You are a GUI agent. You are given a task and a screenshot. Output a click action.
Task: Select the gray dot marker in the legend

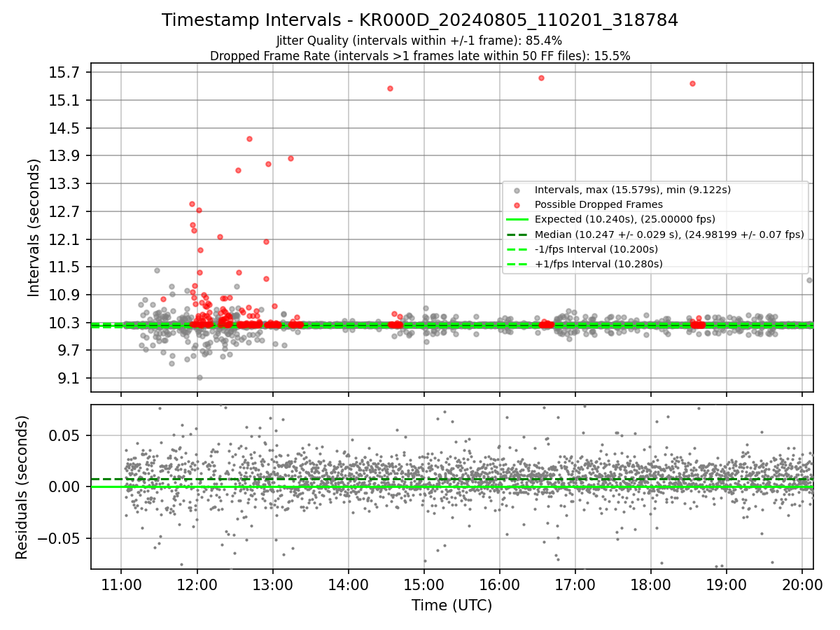coord(517,190)
